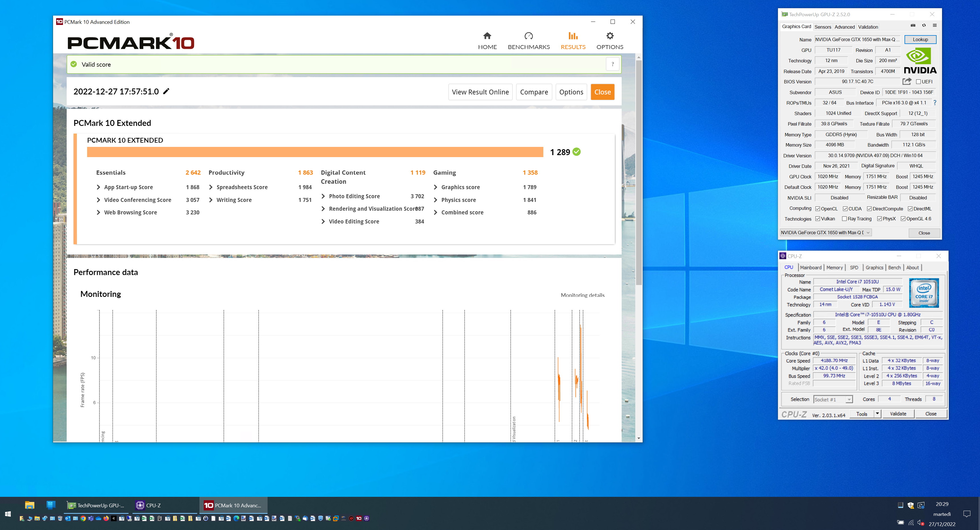
Task: Switch to the Bench tab in CPU-Z
Action: [x=894, y=267]
